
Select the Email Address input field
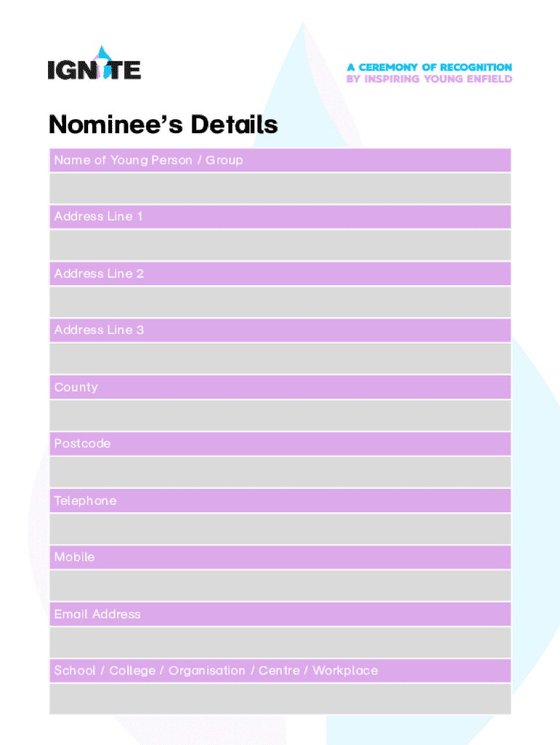pyautogui.click(x=280, y=642)
